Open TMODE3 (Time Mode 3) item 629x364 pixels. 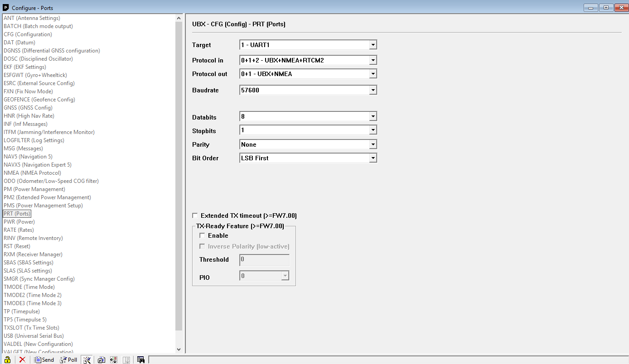point(33,303)
